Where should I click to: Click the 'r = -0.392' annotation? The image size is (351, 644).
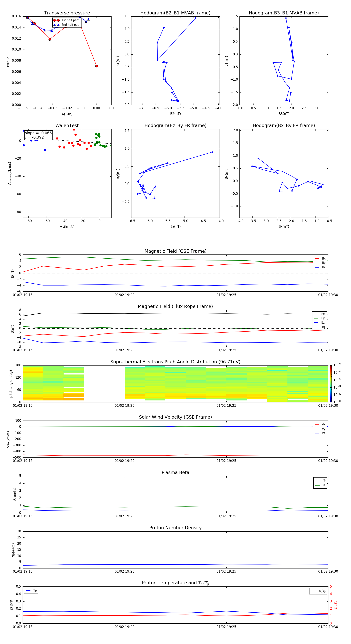[34, 137]
